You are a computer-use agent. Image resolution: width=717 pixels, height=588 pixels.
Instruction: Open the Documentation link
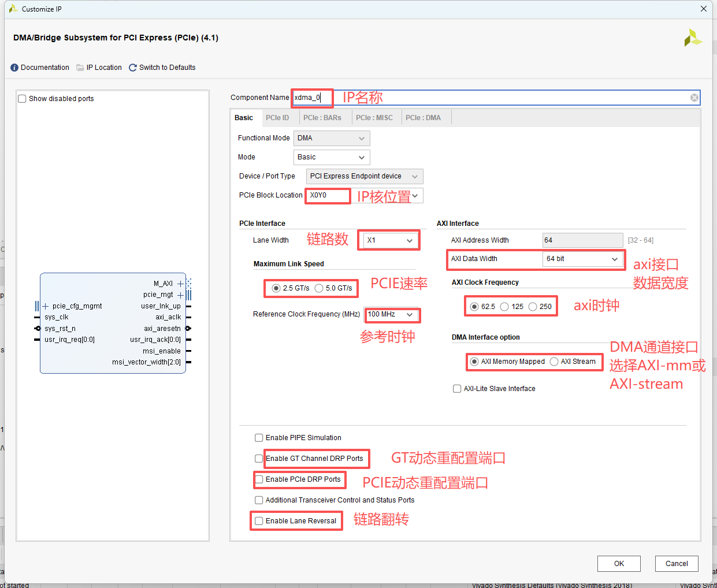tap(45, 68)
